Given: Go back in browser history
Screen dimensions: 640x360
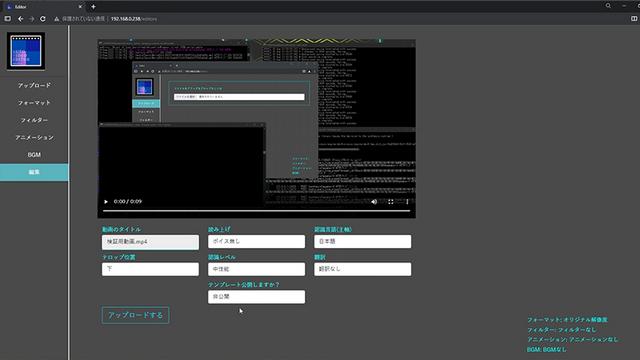Looking at the screenshot, I should tap(20, 19).
